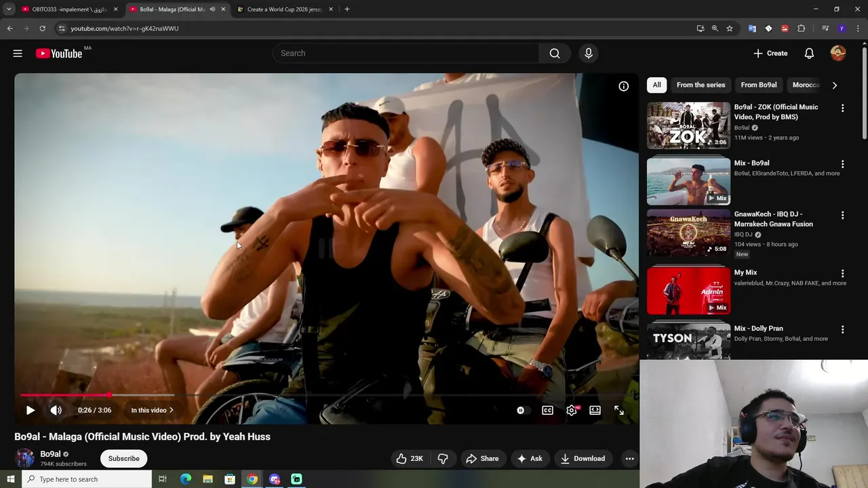This screenshot has width=868, height=488.
Task: Mute the video volume
Action: [x=56, y=410]
